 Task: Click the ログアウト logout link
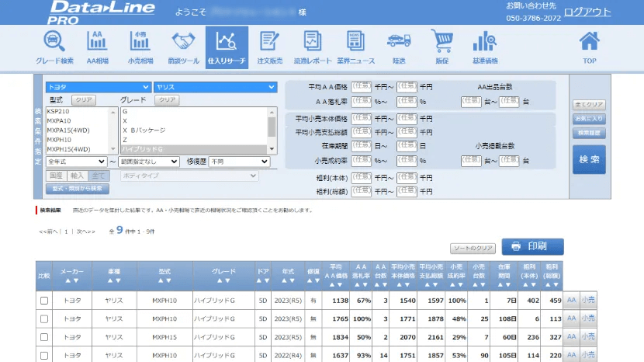point(587,12)
